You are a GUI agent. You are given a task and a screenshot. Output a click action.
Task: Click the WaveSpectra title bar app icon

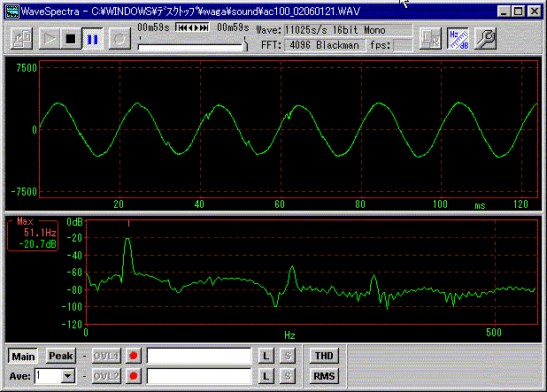click(x=12, y=12)
